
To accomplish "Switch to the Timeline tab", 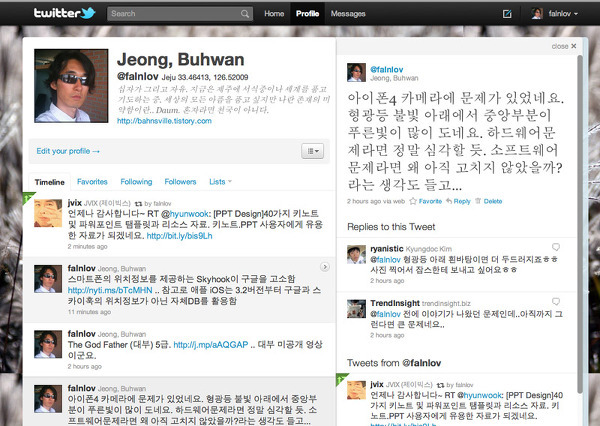I will click(x=50, y=182).
